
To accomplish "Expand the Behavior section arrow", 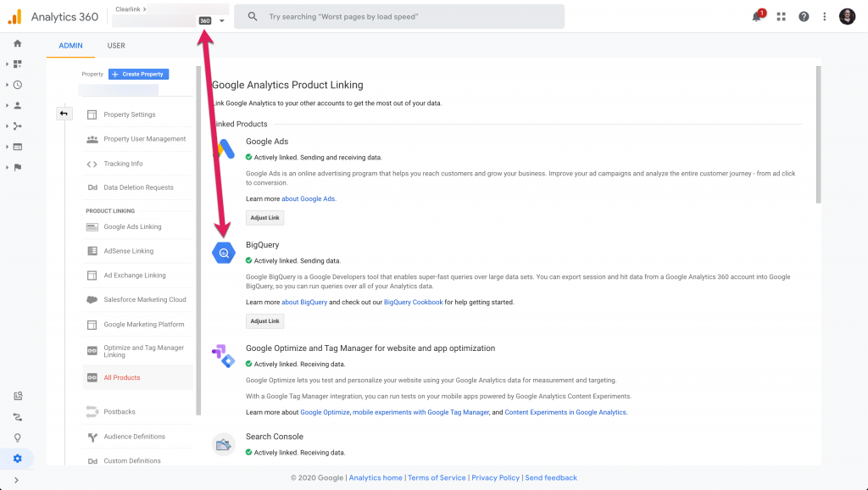I will (x=7, y=147).
